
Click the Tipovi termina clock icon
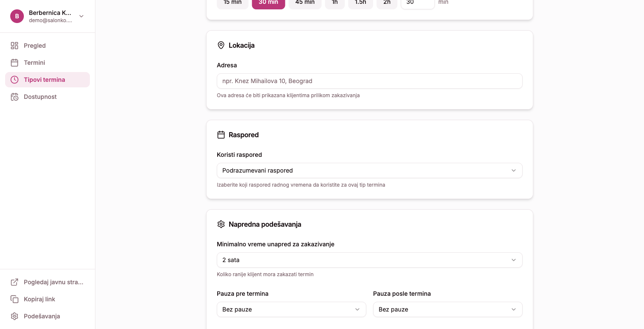pyautogui.click(x=14, y=80)
